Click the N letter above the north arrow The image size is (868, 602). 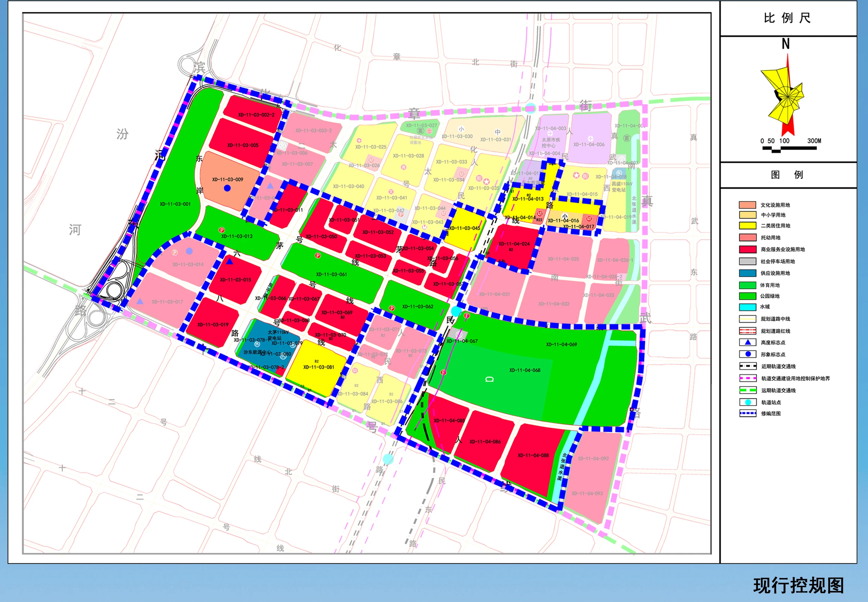(786, 44)
